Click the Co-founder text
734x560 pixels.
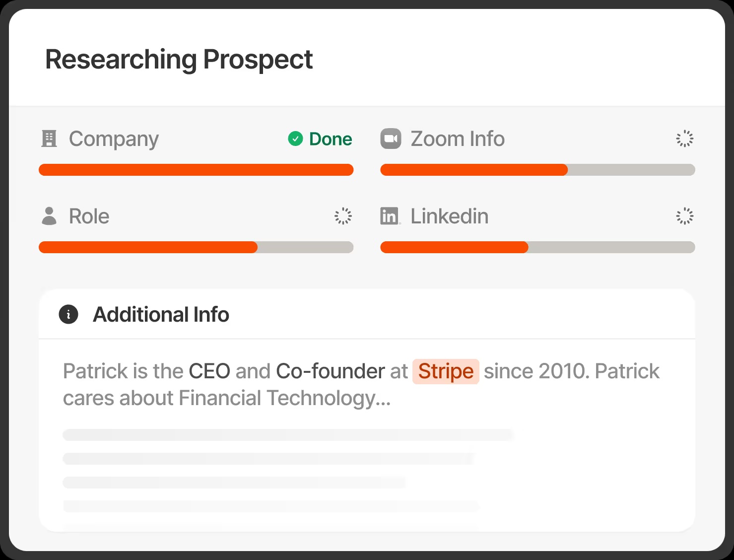330,371
